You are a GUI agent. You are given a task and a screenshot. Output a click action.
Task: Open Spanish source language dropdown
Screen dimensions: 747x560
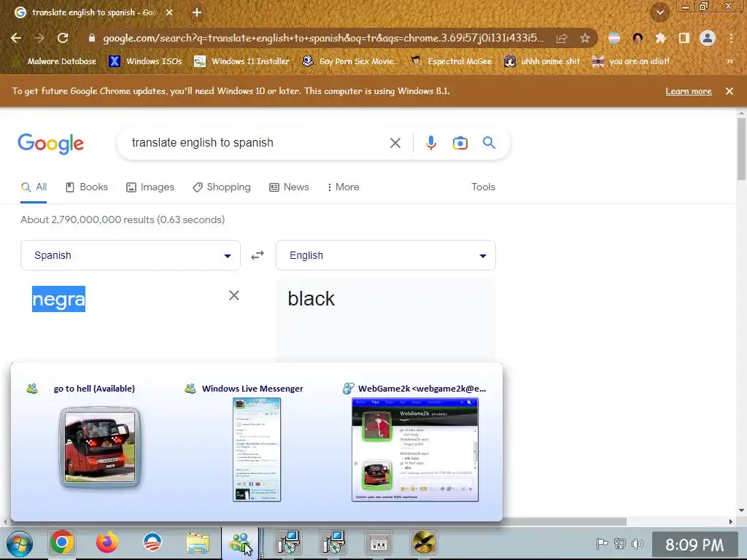pos(131,255)
